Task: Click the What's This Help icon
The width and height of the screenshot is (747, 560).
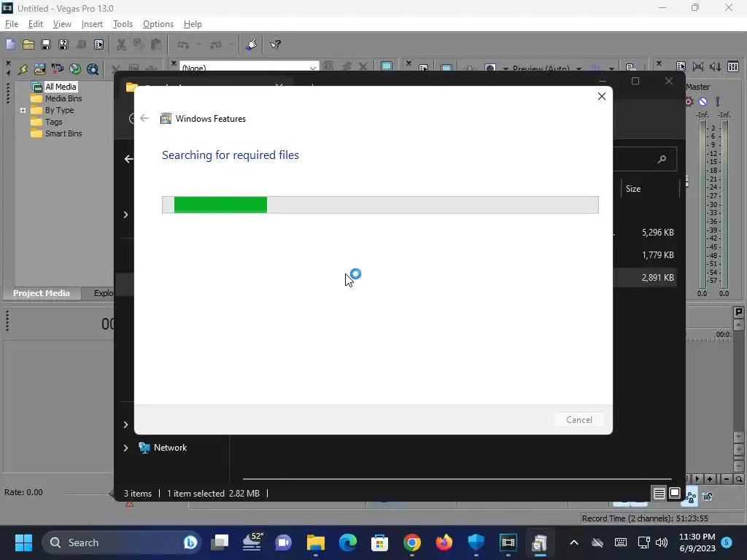Action: [275, 44]
